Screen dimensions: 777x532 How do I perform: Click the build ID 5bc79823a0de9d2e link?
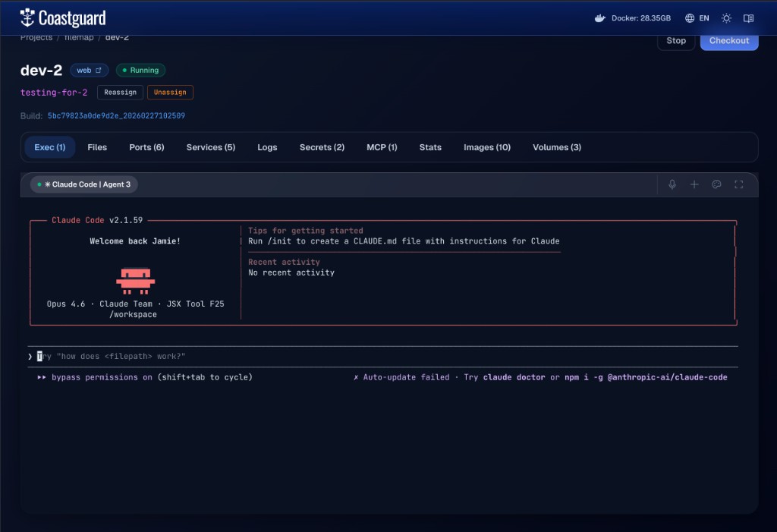116,115
